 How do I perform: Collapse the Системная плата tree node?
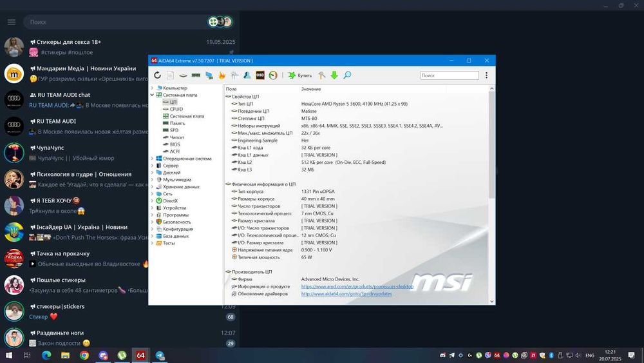[x=152, y=95]
